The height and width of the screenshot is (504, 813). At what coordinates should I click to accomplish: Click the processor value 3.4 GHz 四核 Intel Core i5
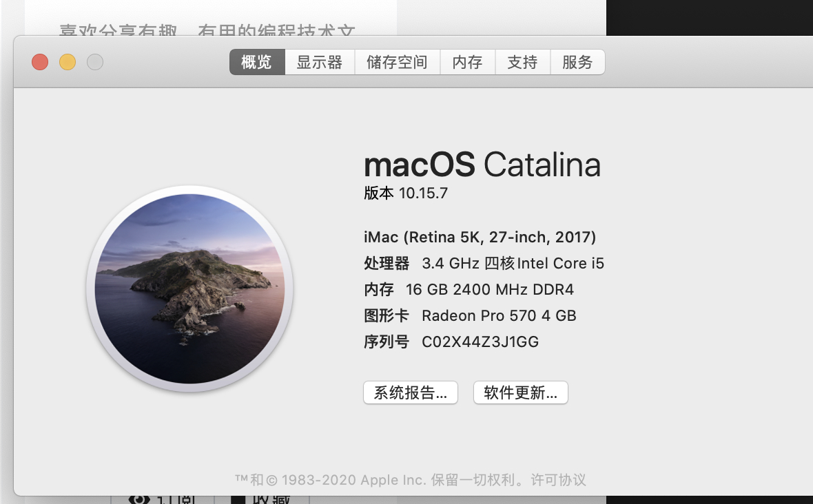pyautogui.click(x=513, y=264)
